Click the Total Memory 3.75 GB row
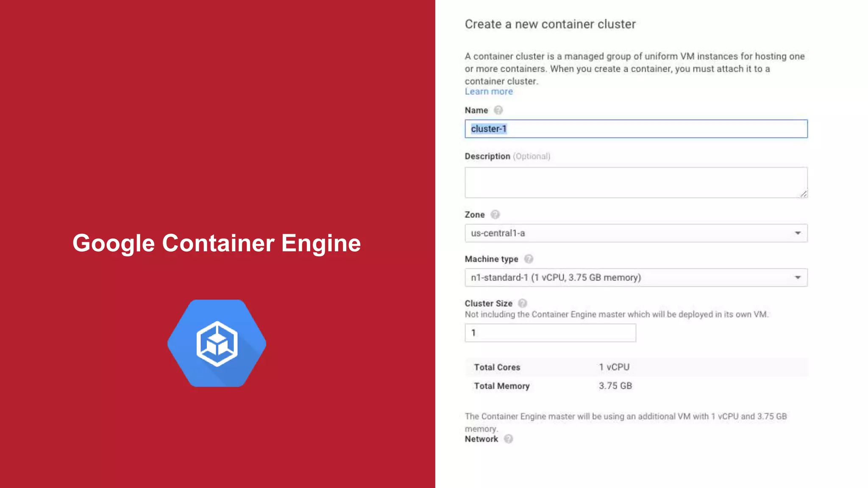 point(615,385)
